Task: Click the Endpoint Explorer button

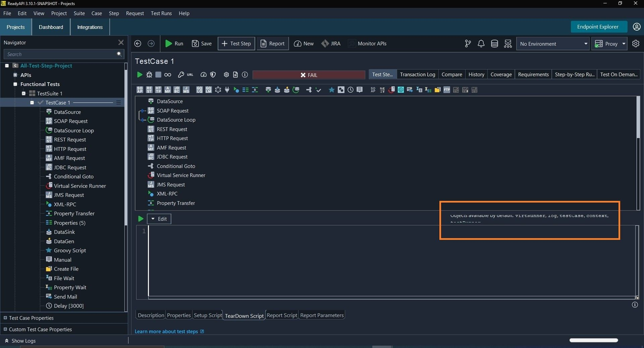Action: coord(597,27)
